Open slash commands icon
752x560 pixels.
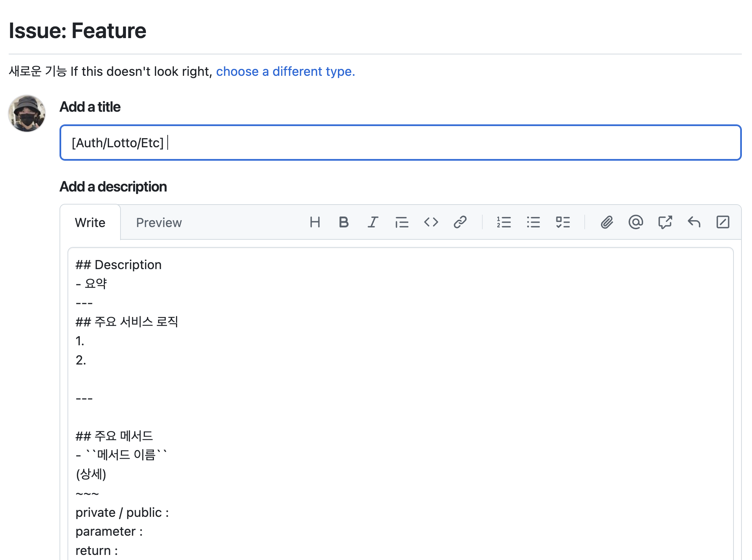pyautogui.click(x=723, y=222)
